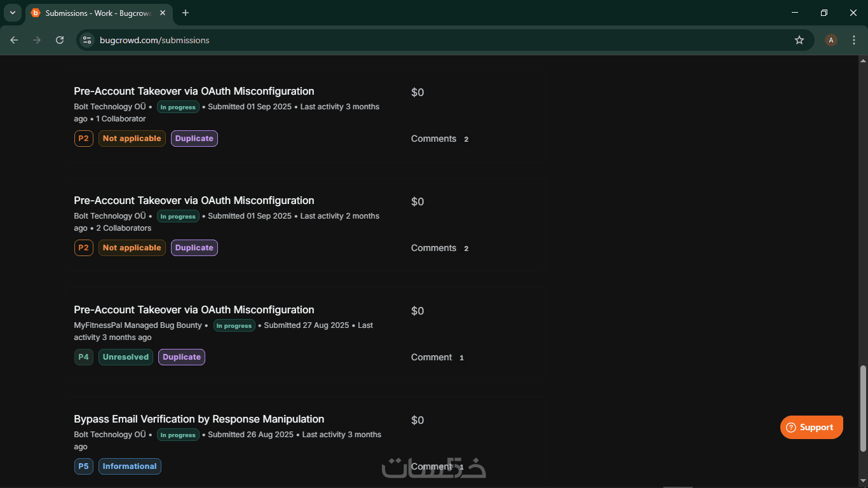Viewport: 868px width, 488px height.
Task: Open a new browser tab
Action: [x=186, y=13]
